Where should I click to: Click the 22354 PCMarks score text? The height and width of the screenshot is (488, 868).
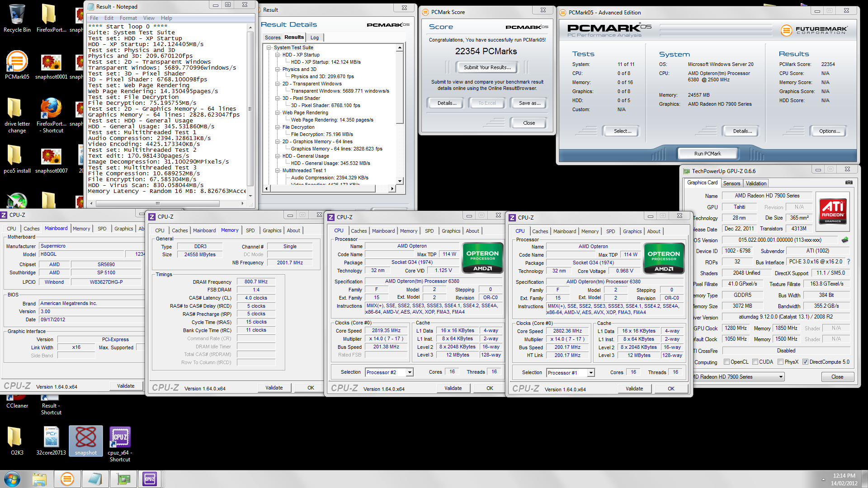tap(486, 52)
